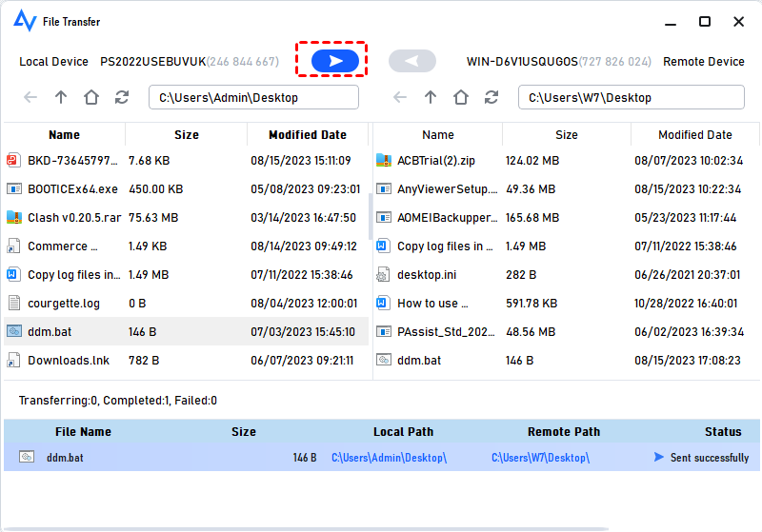
Task: Click the File Name transfer column header
Action: click(83, 431)
